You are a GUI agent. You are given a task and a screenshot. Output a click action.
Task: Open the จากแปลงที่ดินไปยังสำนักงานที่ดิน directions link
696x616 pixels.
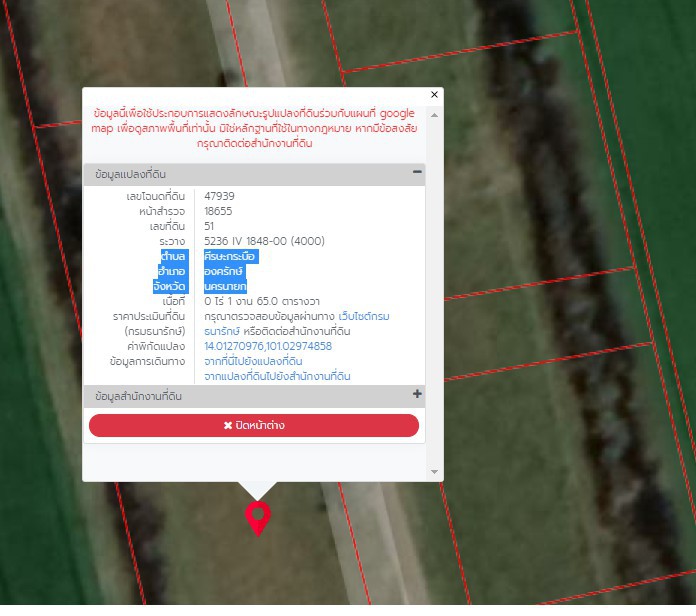click(x=277, y=376)
